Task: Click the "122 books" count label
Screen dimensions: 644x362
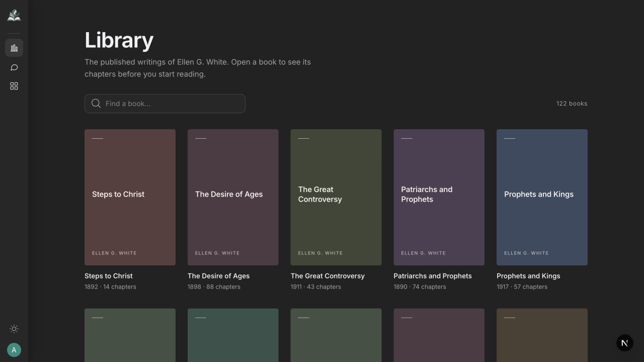Action: [x=572, y=104]
